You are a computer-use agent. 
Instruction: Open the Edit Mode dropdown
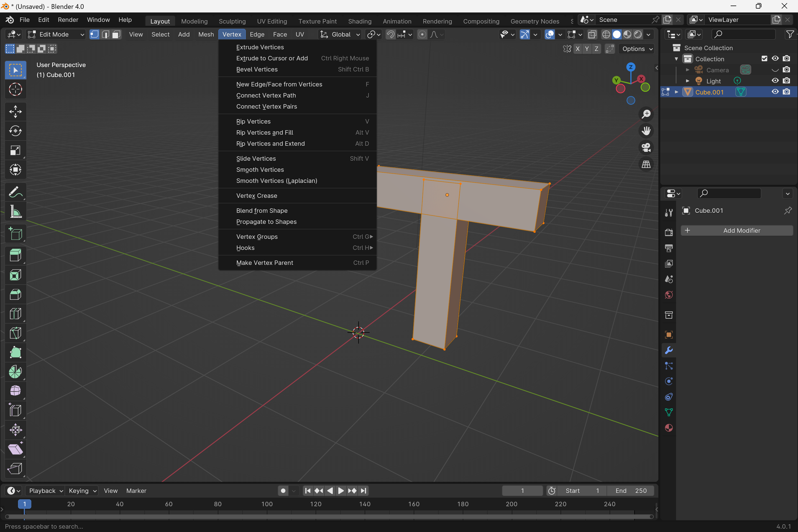56,34
